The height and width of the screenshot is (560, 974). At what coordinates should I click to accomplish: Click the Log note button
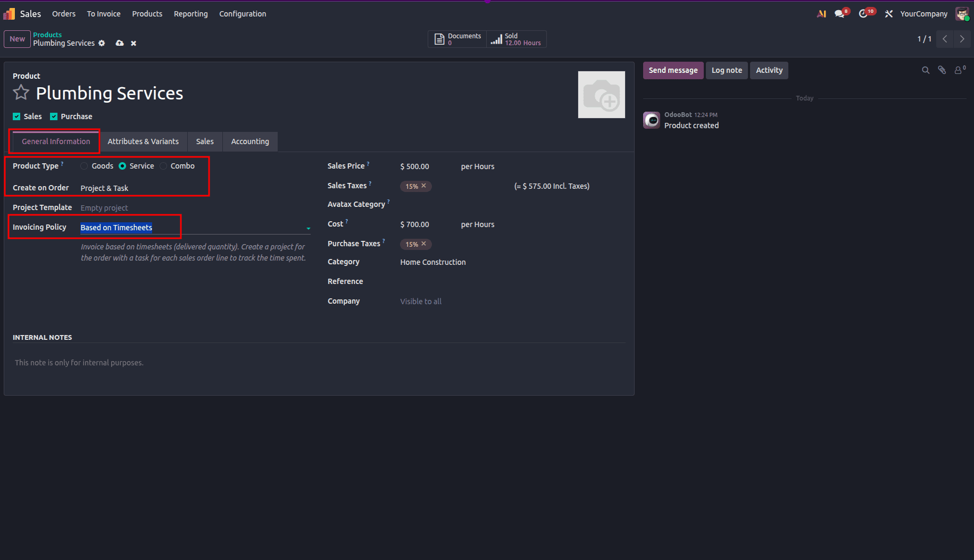[x=727, y=70]
